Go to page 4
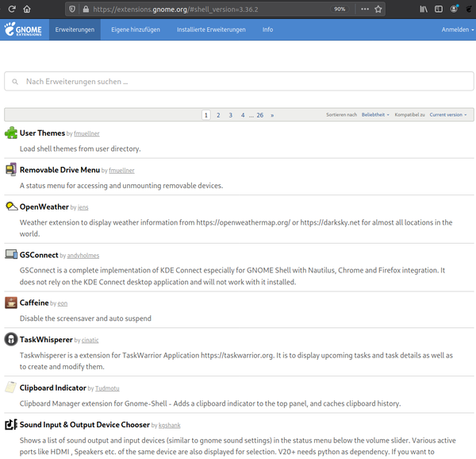Image resolution: width=476 pixels, height=459 pixels. [x=243, y=115]
